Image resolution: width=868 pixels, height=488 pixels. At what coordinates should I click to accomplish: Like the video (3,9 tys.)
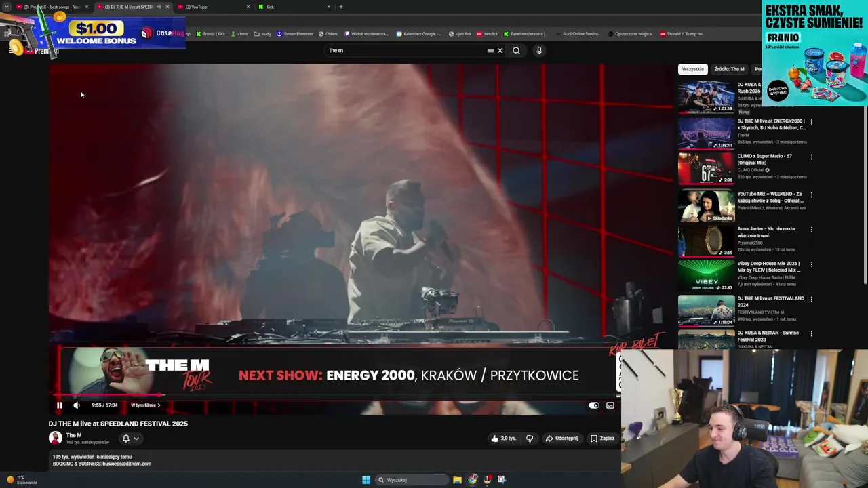click(503, 439)
